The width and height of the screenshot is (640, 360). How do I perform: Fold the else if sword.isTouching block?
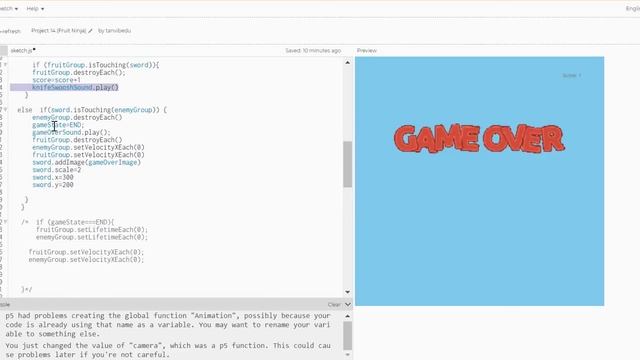pos(5,110)
